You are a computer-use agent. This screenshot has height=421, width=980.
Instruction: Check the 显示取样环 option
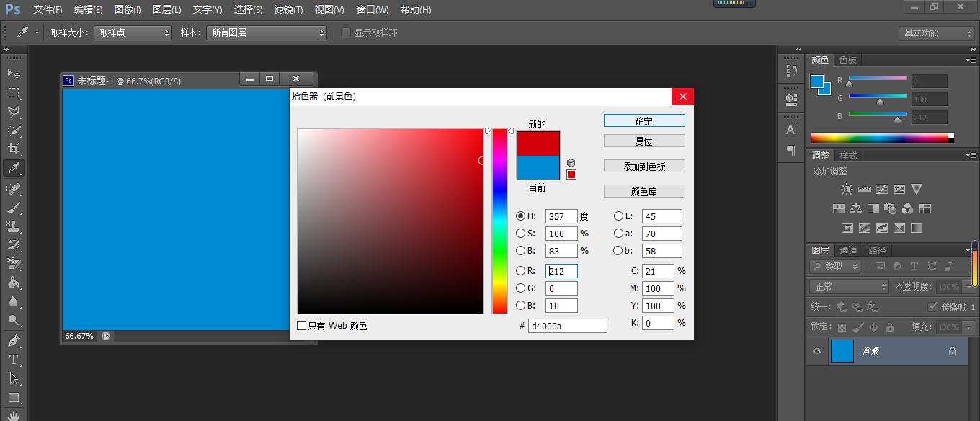(x=347, y=32)
